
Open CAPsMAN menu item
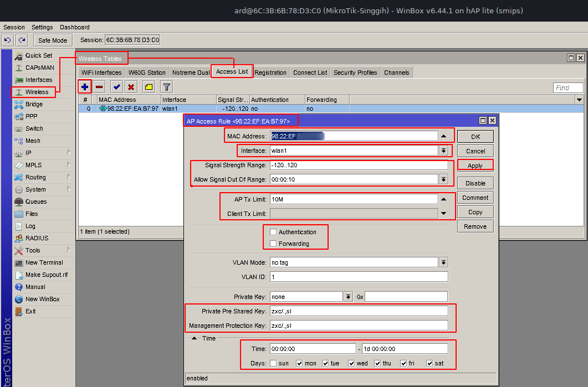(x=39, y=68)
